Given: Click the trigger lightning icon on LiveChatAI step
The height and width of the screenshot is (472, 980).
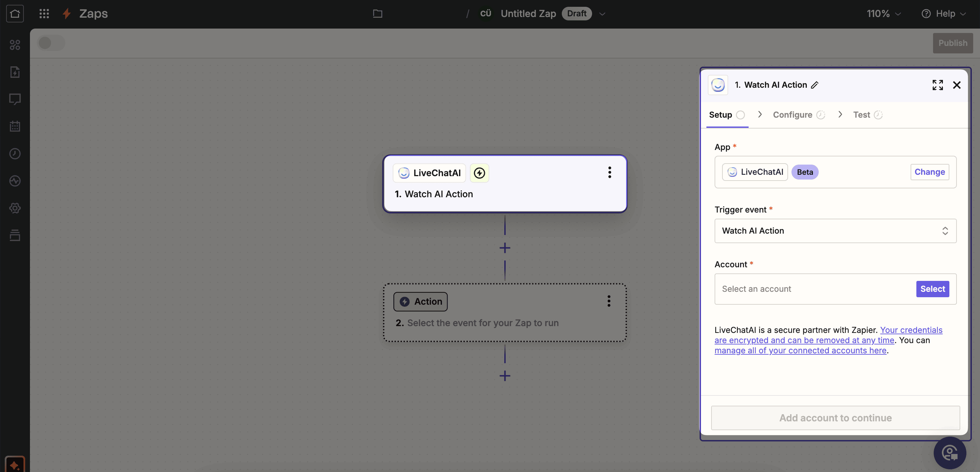Looking at the screenshot, I should 479,173.
